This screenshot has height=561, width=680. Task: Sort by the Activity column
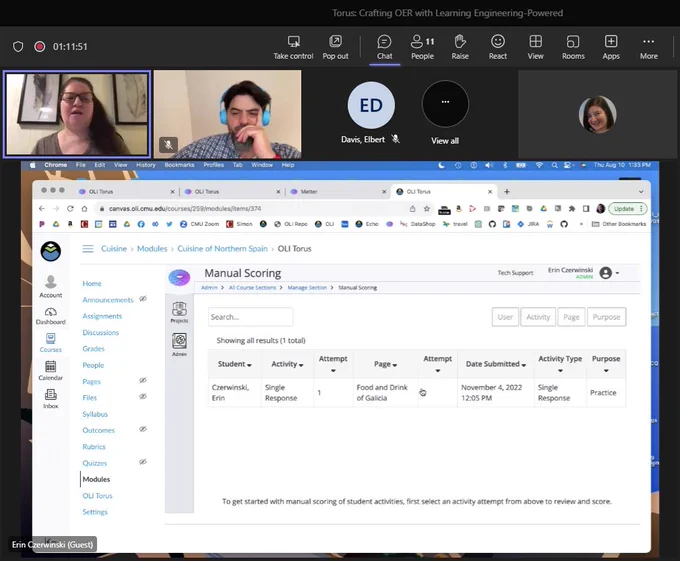(287, 364)
